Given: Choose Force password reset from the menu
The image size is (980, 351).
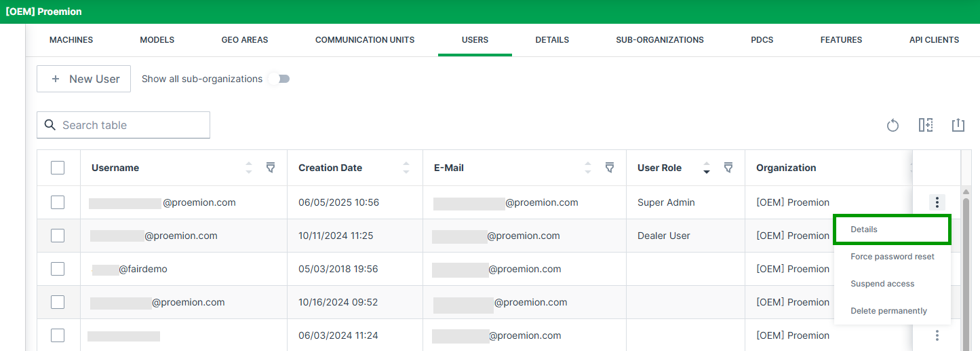Looking at the screenshot, I should (x=892, y=257).
